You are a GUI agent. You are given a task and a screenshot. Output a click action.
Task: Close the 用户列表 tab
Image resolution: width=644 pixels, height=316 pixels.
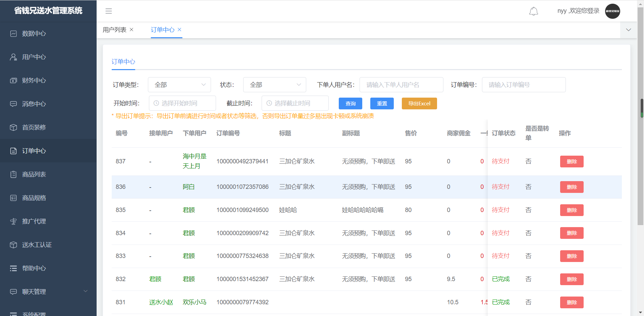(131, 30)
